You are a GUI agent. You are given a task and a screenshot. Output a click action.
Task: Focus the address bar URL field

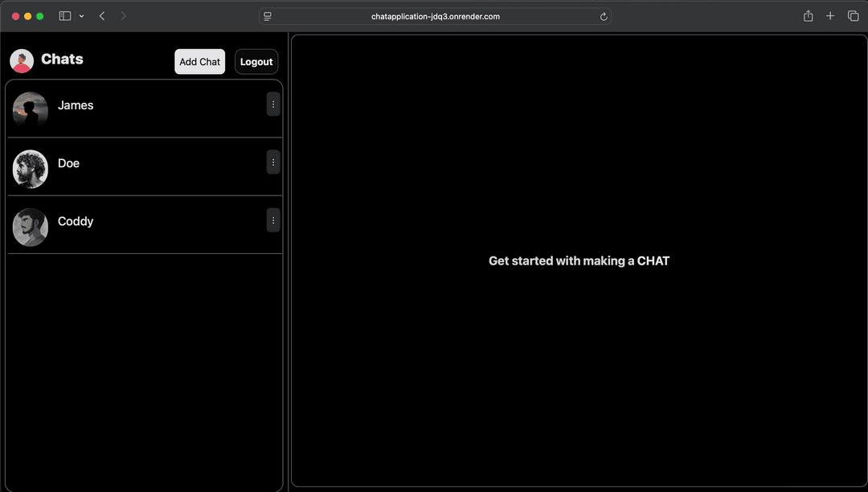(x=435, y=17)
